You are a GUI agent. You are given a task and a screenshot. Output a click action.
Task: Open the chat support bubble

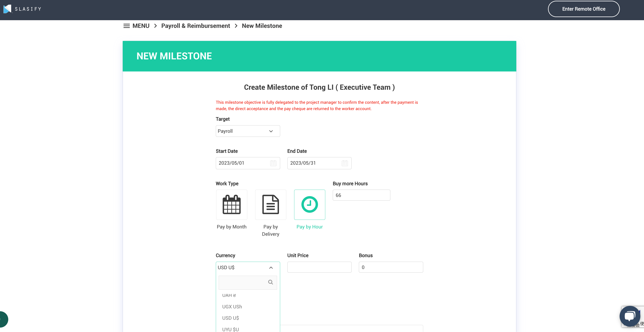pyautogui.click(x=630, y=316)
